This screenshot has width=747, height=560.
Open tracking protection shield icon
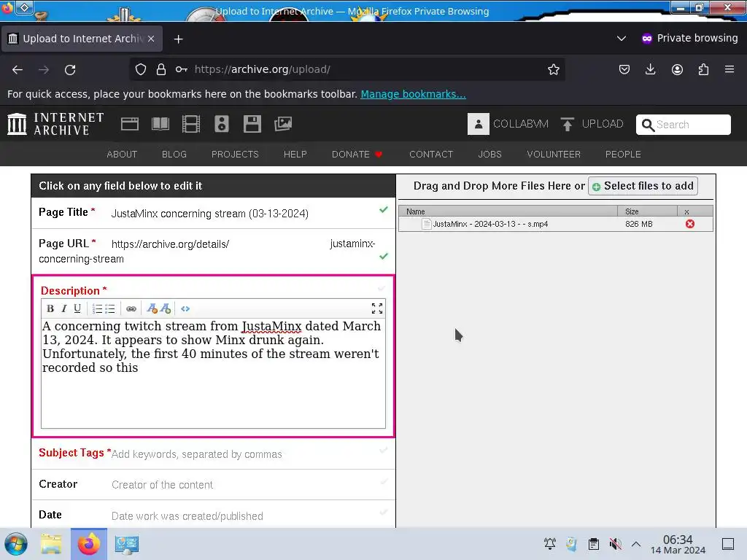pyautogui.click(x=141, y=69)
